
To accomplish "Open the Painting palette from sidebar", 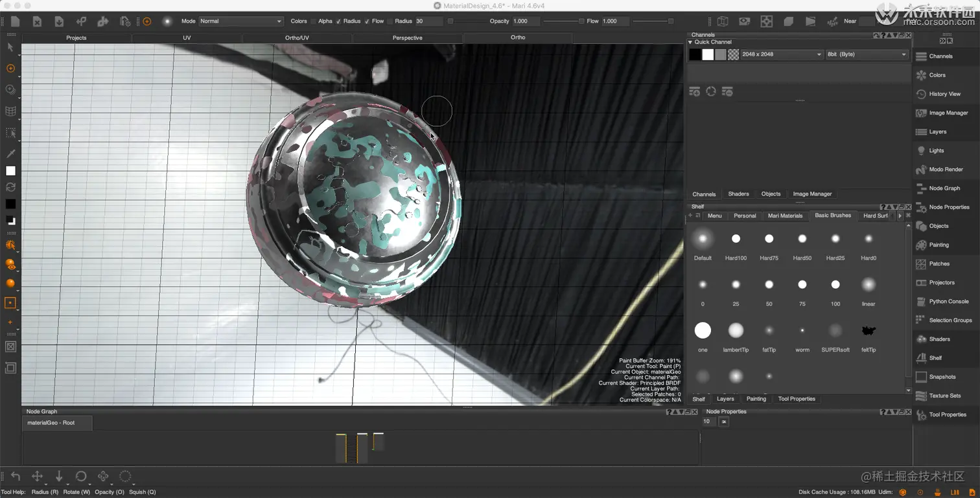I will [x=946, y=245].
